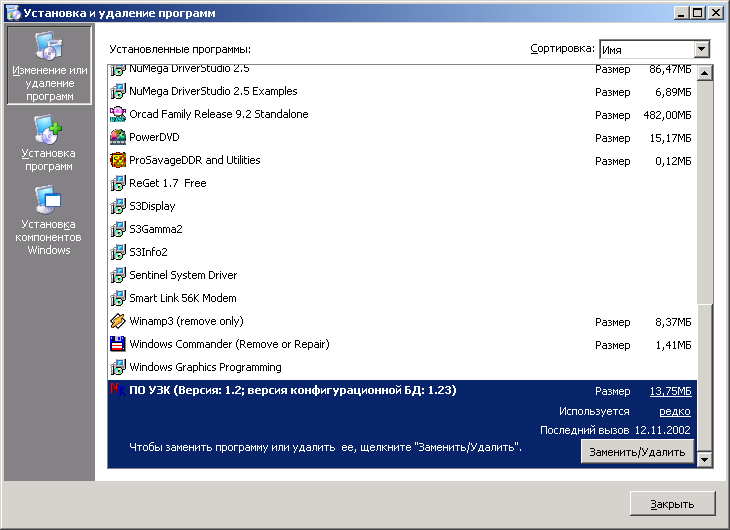The image size is (730, 530).
Task: Open the Установка программ sidebar icon
Action: click(48, 129)
